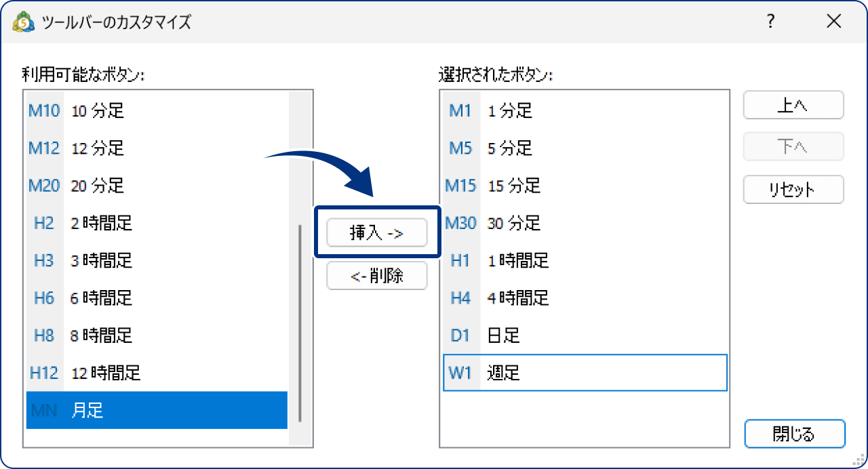Select the MN 月足 highlighted entry

136,409
